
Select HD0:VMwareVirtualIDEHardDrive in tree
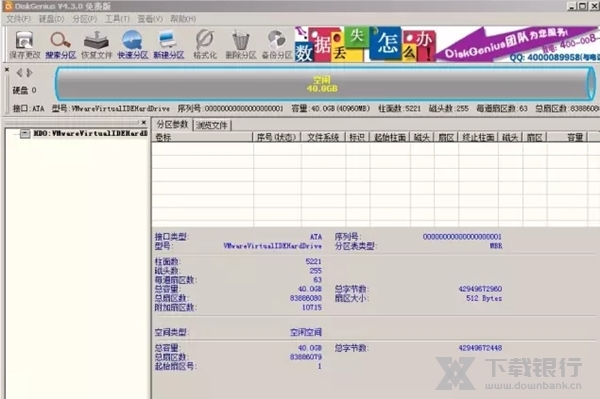click(91, 134)
